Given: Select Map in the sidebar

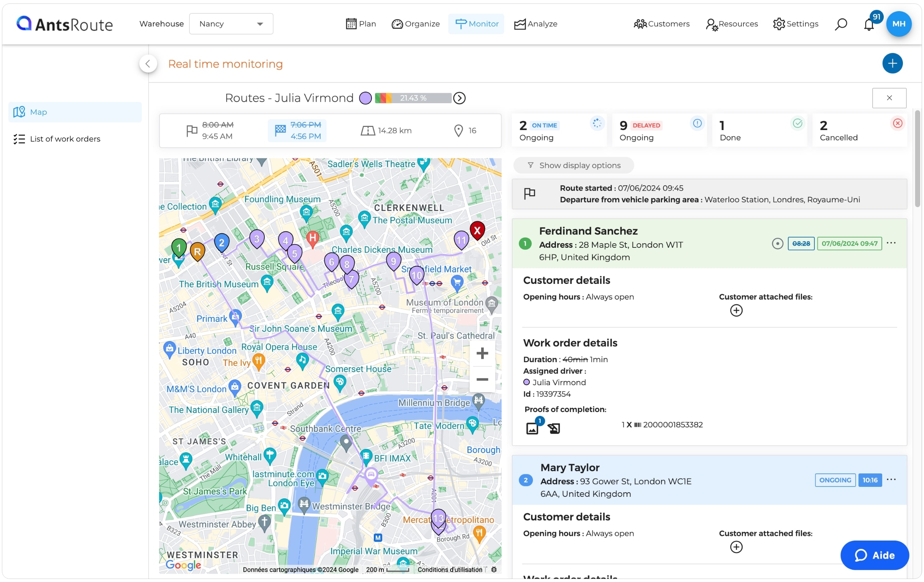Looking at the screenshot, I should click(75, 112).
